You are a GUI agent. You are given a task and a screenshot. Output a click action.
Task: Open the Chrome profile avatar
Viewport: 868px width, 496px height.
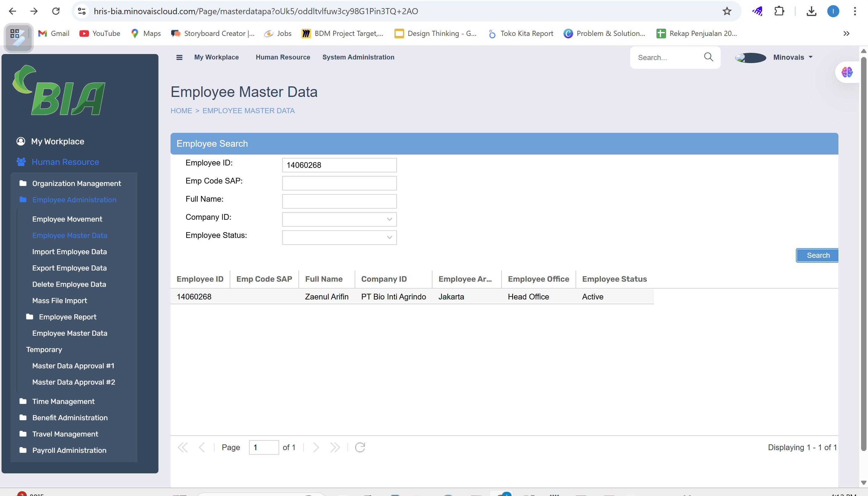[x=833, y=11]
